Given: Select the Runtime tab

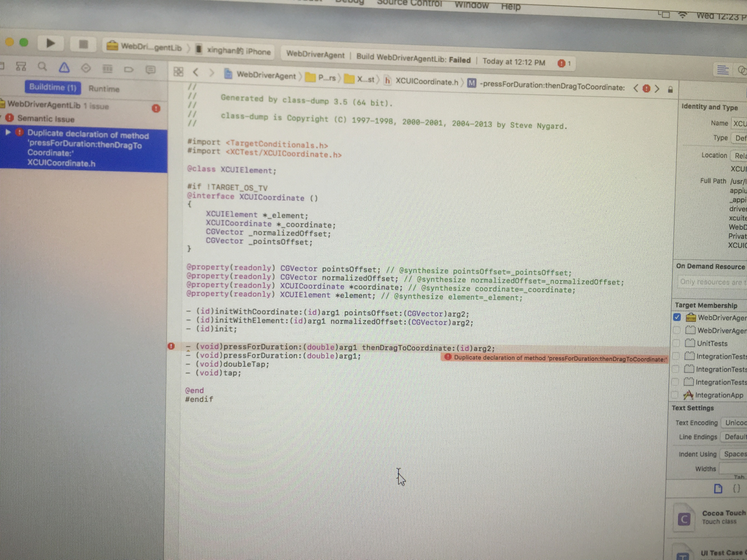Looking at the screenshot, I should coord(104,89).
